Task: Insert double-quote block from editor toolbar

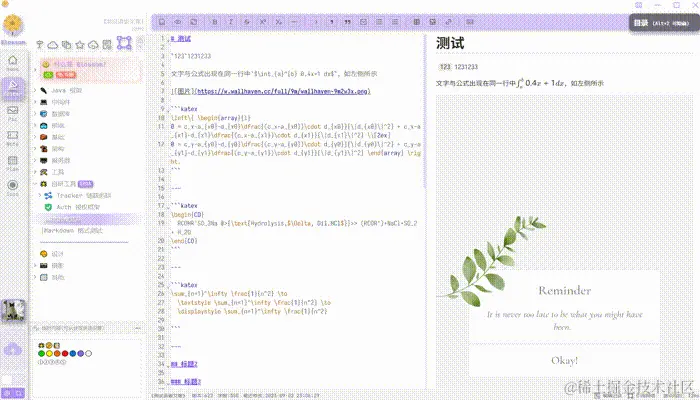Action: [x=347, y=22]
